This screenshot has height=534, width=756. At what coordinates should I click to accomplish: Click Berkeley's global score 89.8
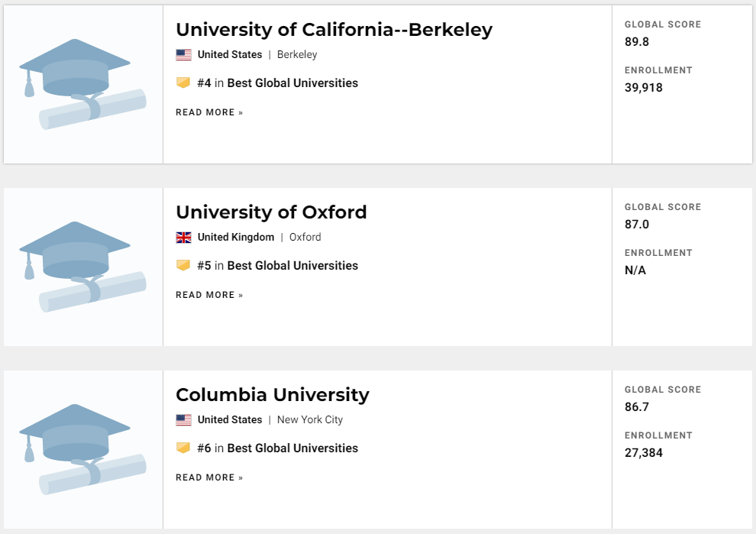point(637,42)
